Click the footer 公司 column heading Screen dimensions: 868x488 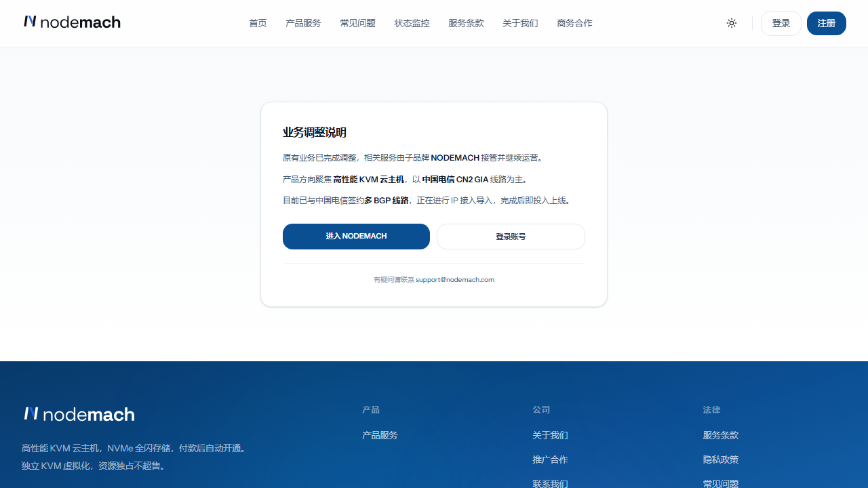[x=541, y=410]
